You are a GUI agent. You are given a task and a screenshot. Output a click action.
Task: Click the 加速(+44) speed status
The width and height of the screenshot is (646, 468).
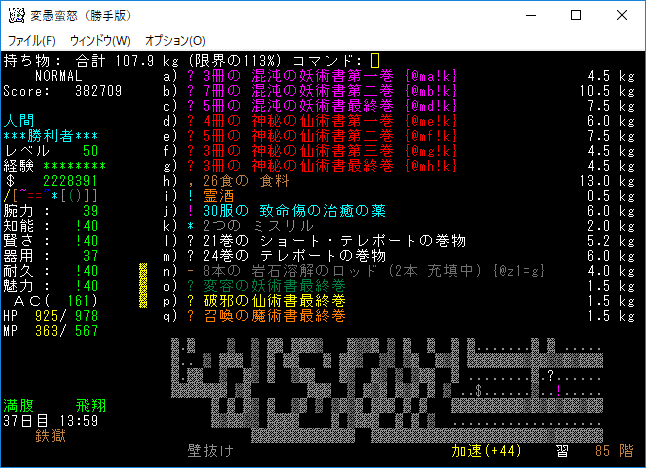click(x=488, y=452)
